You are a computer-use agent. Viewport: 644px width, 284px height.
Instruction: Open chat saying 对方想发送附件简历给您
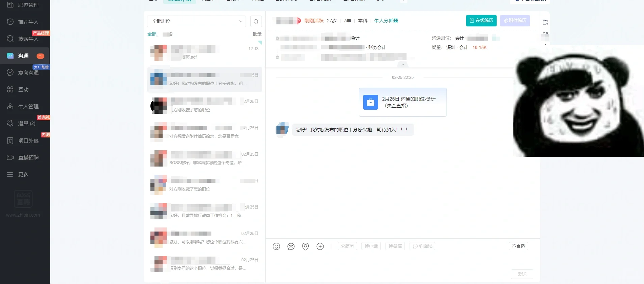pos(204,132)
